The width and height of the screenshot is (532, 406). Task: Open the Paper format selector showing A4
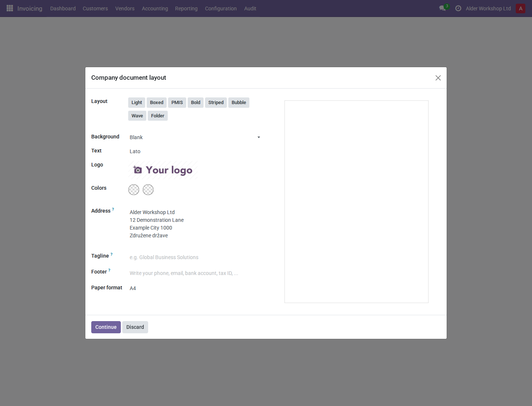[195, 288]
